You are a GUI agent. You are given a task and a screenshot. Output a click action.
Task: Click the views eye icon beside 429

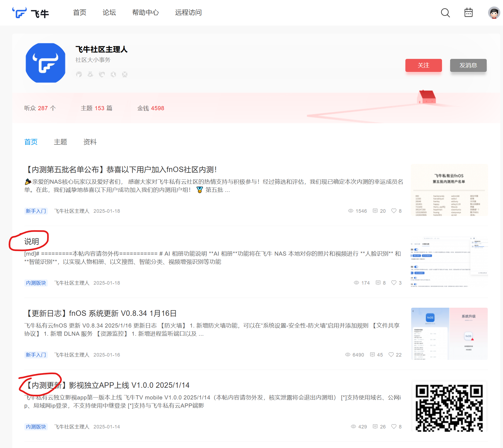[x=353, y=427]
